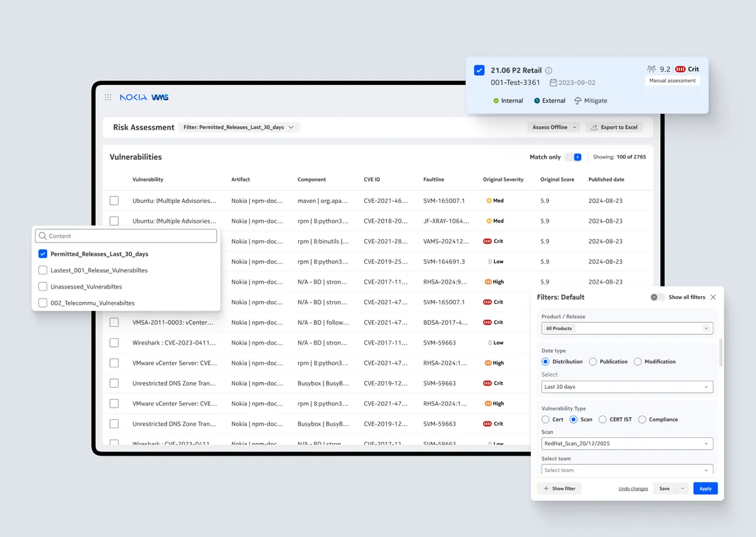Viewport: 756px width, 537px height.
Task: Click the magnifier icon in the Content search box
Action: click(x=42, y=235)
